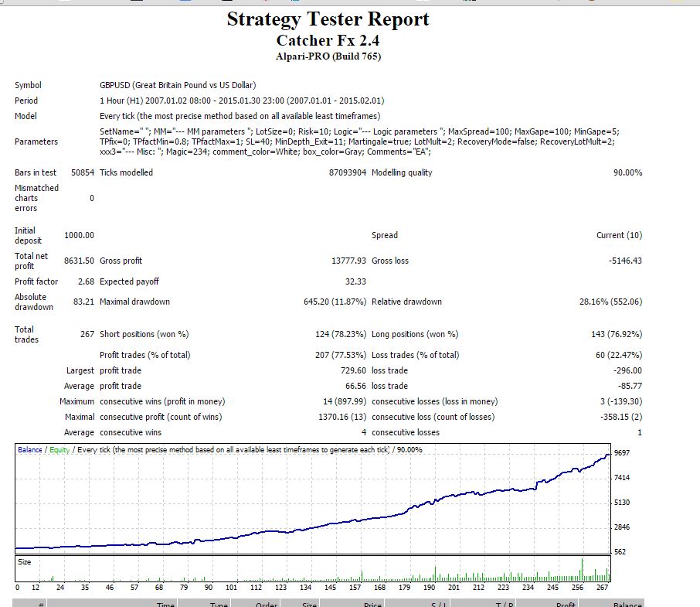Click the Alpari-PRO (Build 765) subtitle
The image size is (700, 607).
pos(328,56)
